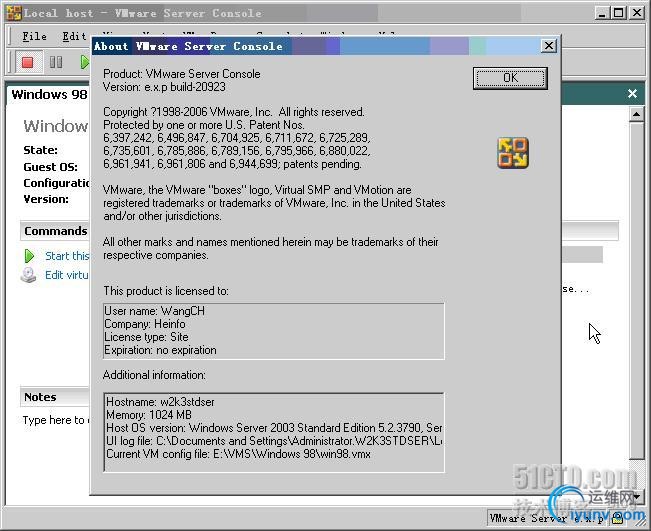Screen dimensions: 651x531
Task: Click the Start this virtual machine link
Action: point(67,256)
